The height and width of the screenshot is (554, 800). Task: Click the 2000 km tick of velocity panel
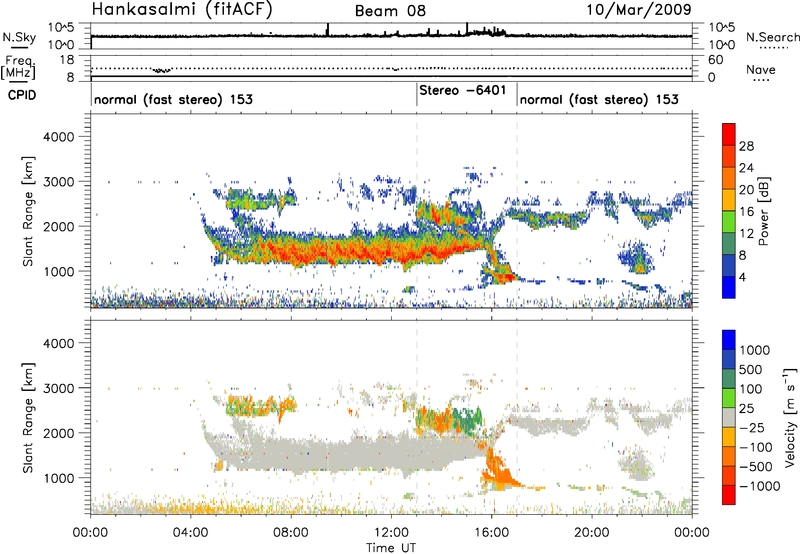click(x=59, y=433)
